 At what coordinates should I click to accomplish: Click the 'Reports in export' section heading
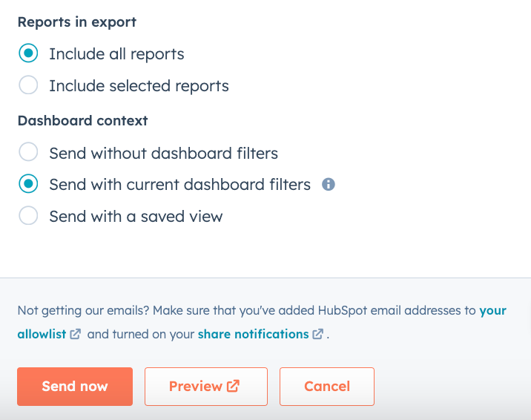click(77, 22)
